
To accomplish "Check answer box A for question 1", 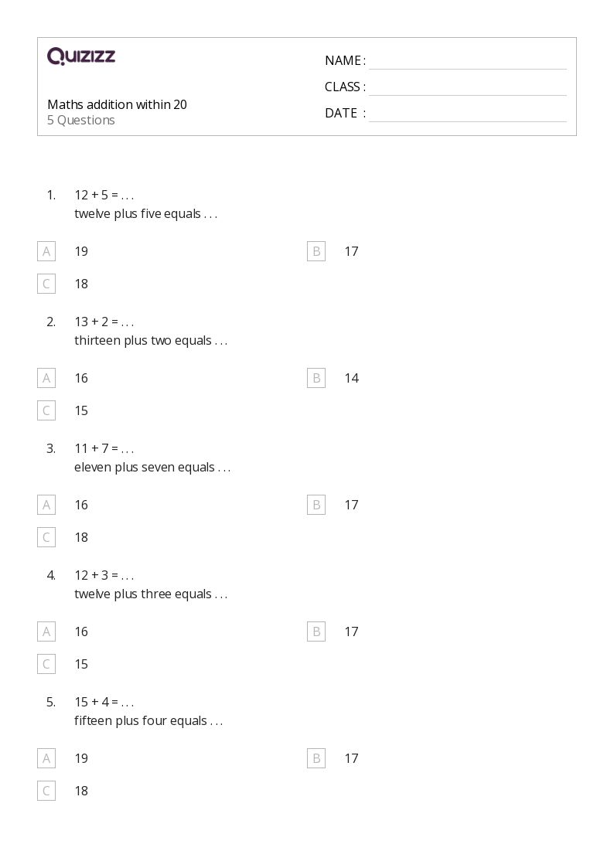I will tap(46, 251).
